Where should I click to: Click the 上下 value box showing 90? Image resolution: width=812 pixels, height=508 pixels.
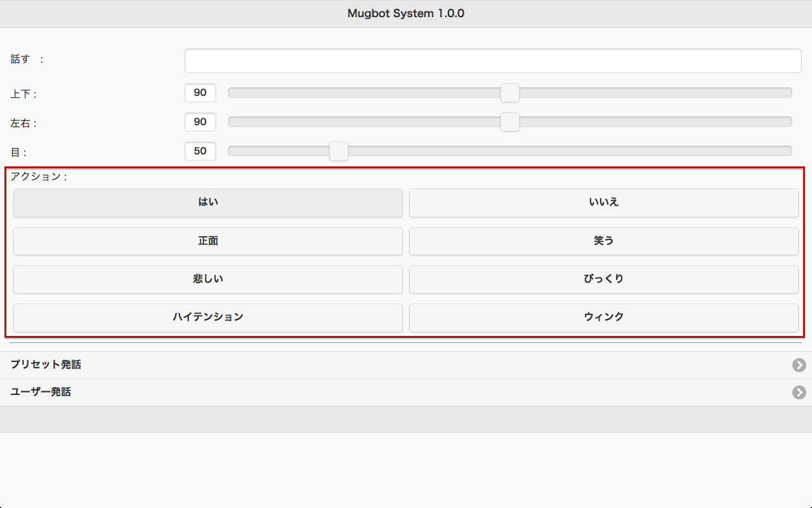pos(200,93)
